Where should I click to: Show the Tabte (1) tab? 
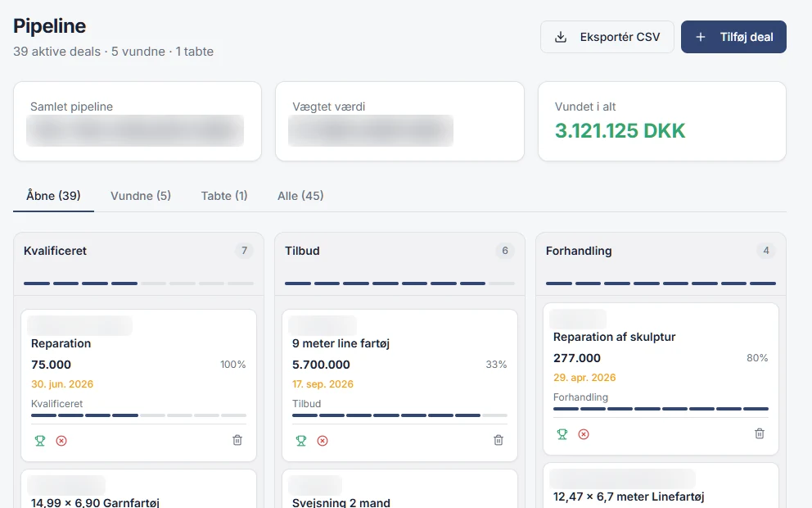[224, 196]
